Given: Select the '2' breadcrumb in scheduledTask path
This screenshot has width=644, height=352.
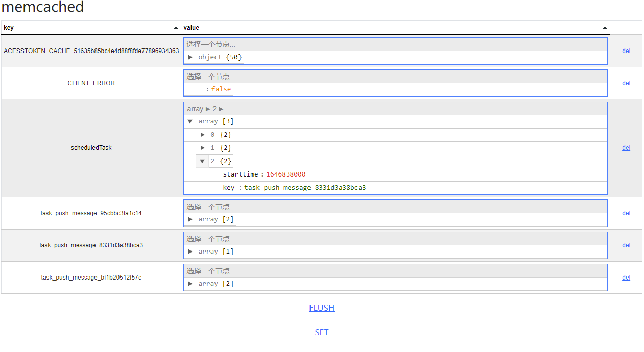Looking at the screenshot, I should [214, 109].
